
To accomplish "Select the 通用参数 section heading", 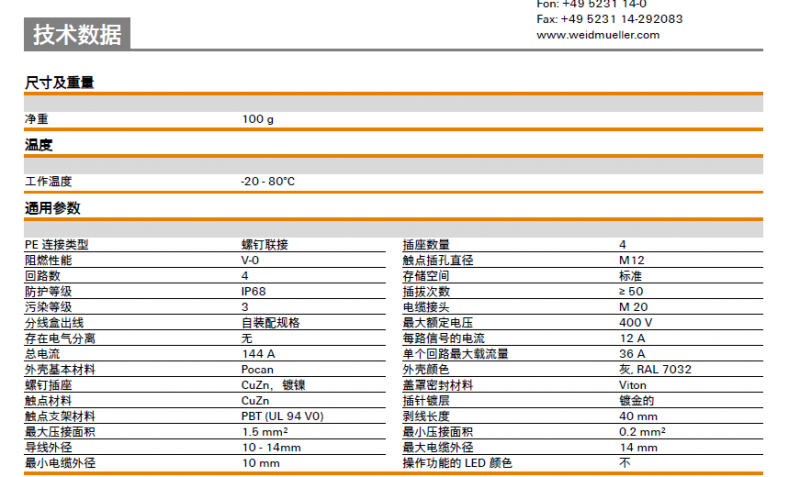I will click(x=52, y=208).
